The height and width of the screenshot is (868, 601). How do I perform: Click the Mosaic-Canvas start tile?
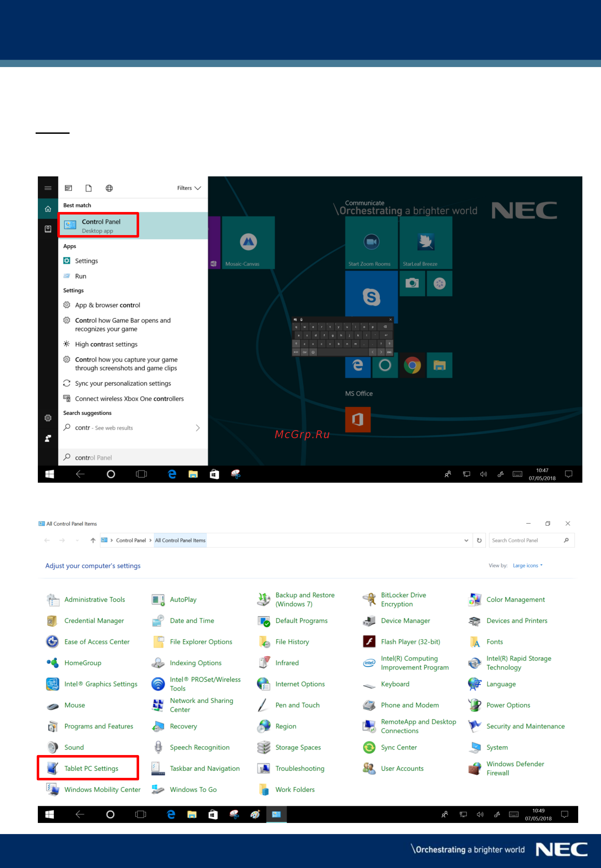(x=248, y=243)
